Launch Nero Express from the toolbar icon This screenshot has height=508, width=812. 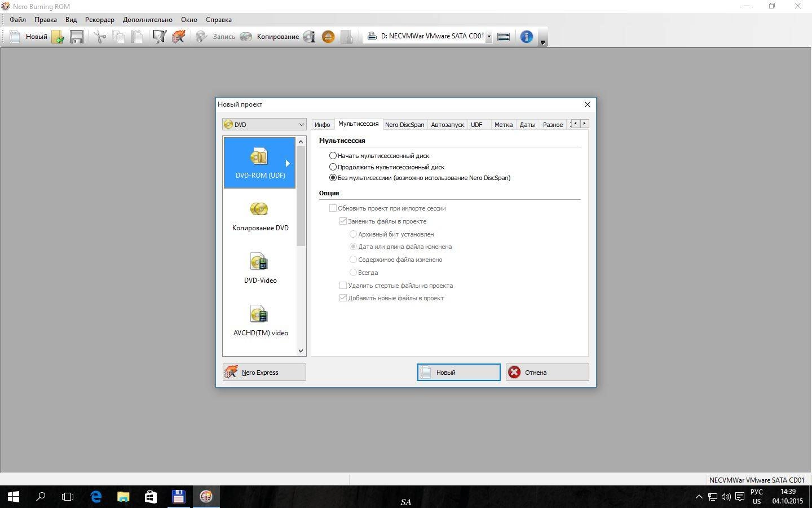(x=179, y=37)
